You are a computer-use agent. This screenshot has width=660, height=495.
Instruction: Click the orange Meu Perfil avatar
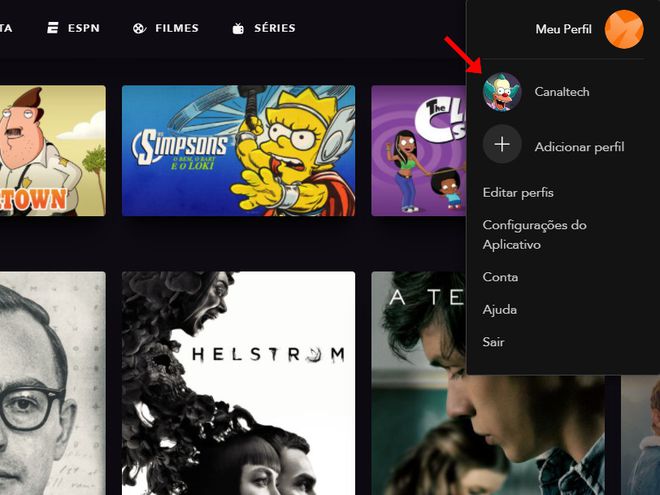tap(624, 29)
